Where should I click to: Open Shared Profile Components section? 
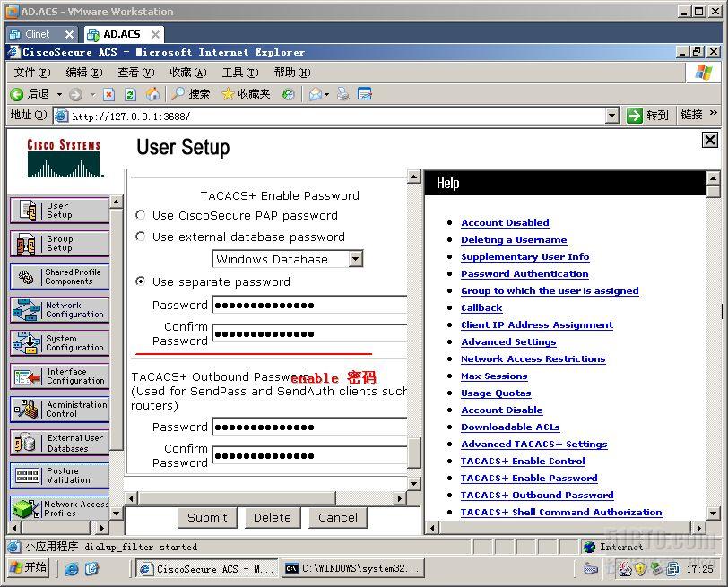[59, 277]
